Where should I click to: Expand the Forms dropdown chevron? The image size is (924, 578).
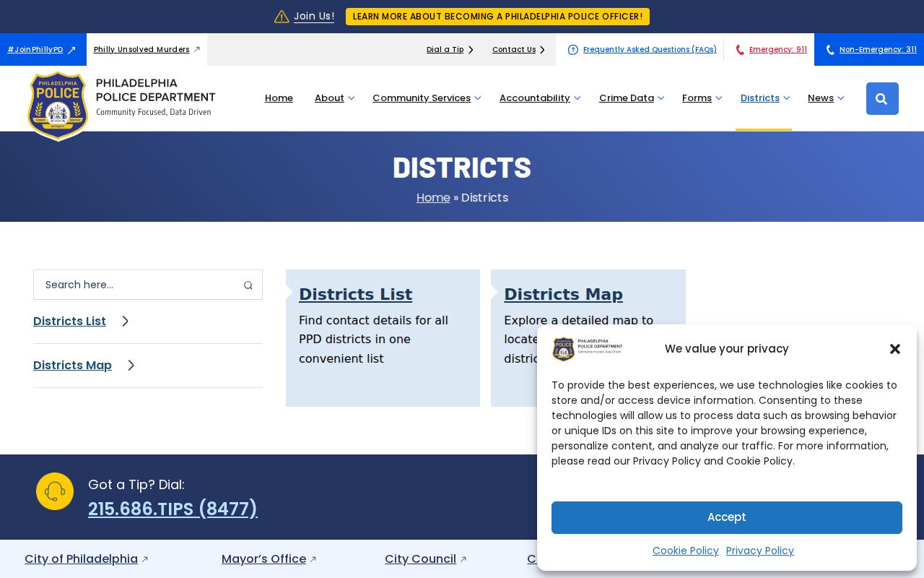point(719,98)
